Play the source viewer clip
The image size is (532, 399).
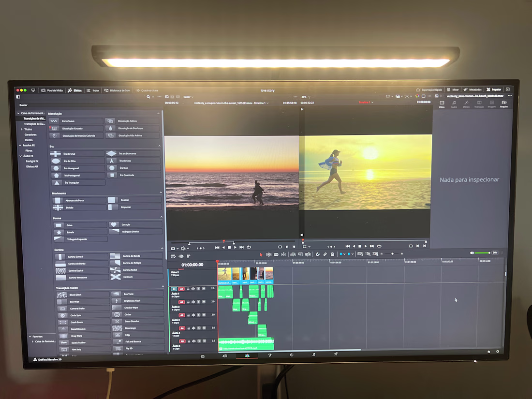point(235,247)
